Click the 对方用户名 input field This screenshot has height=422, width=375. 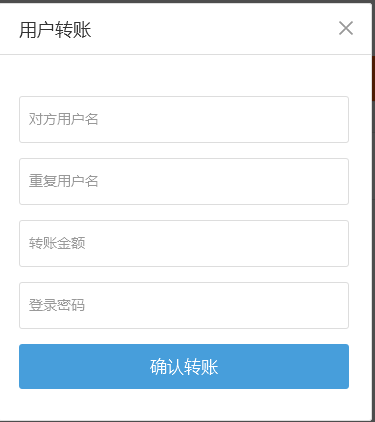[x=184, y=119]
